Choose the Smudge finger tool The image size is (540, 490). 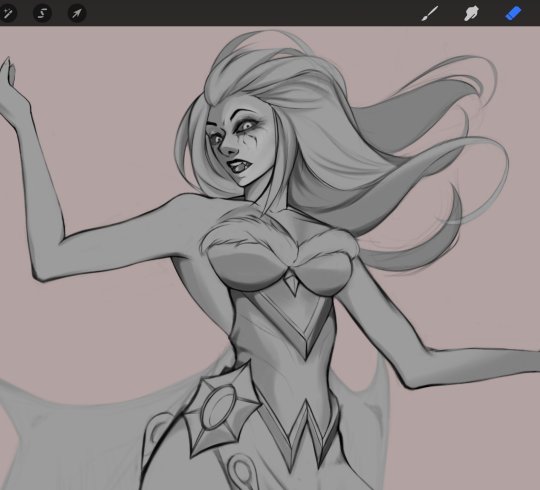coord(471,14)
